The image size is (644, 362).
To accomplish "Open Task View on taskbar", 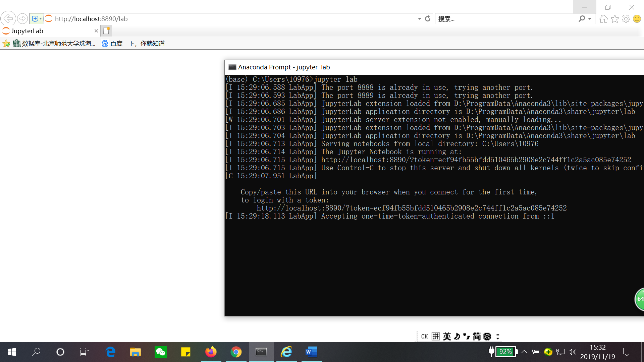I will pyautogui.click(x=85, y=352).
